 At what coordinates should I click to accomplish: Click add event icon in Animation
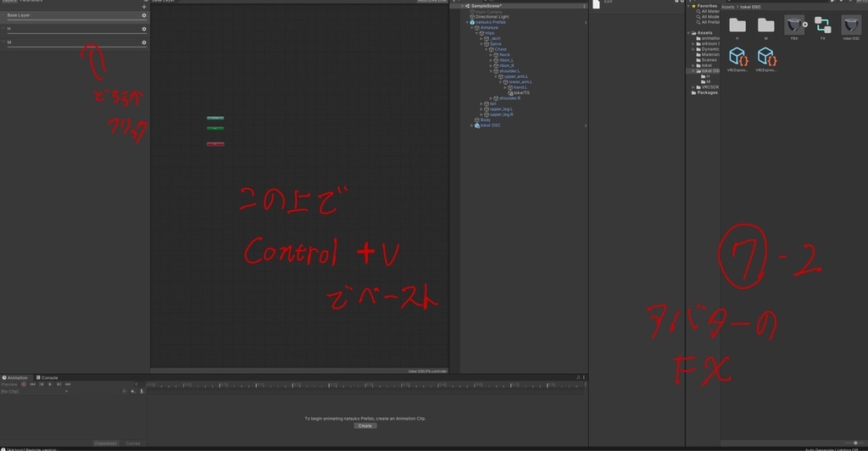pos(142,392)
